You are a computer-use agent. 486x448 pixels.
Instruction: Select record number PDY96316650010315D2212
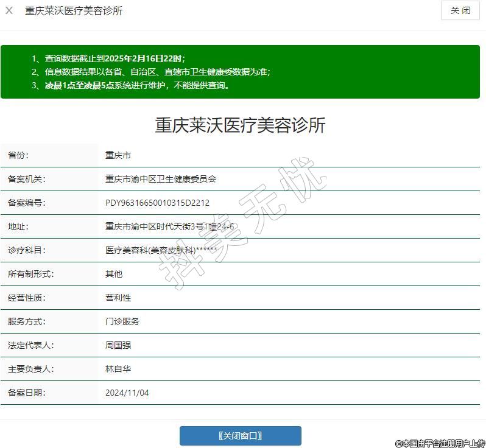[157, 203]
